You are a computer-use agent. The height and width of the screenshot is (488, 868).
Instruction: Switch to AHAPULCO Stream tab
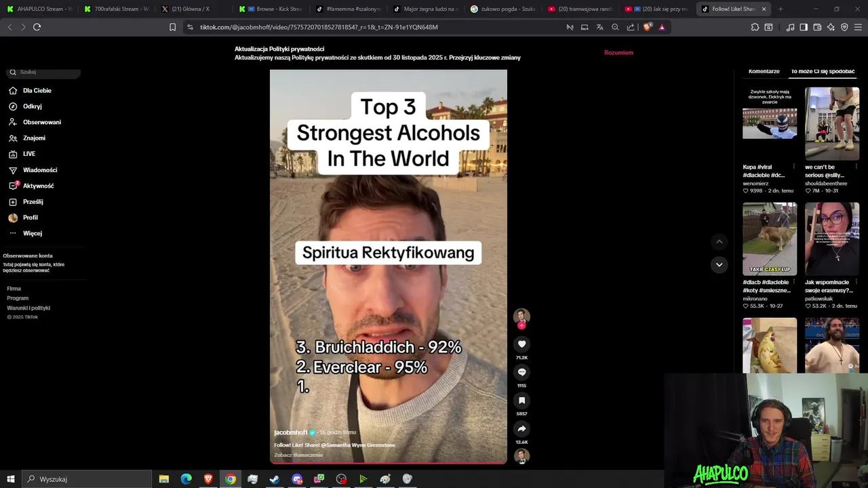pyautogui.click(x=39, y=9)
